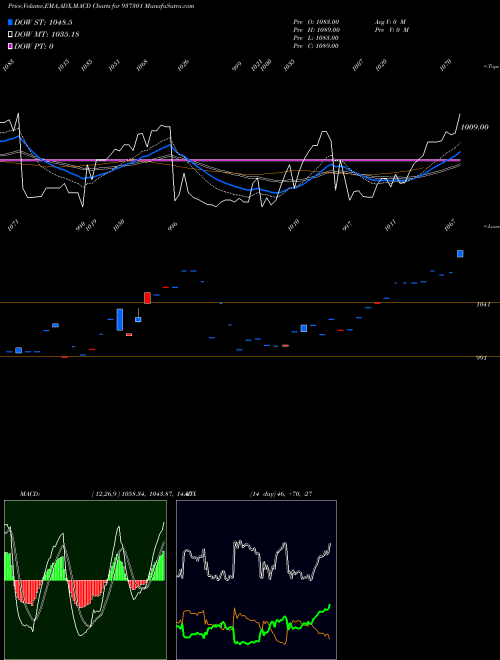Click the 1026 top label
The height and width of the screenshot is (660, 500).
[184, 65]
